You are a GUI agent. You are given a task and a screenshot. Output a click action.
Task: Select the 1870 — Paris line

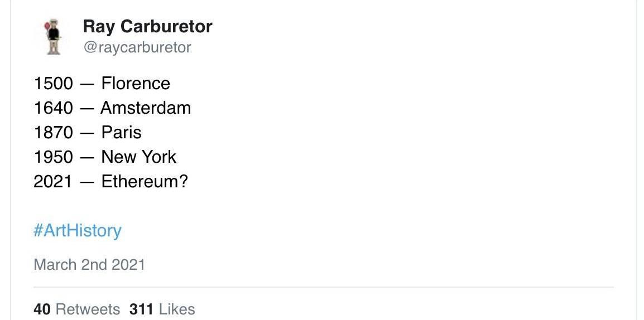click(88, 133)
